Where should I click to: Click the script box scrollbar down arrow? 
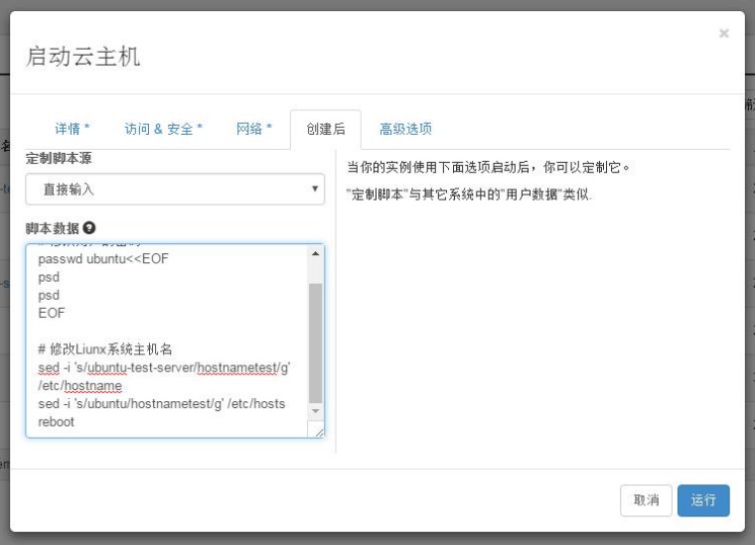click(316, 410)
